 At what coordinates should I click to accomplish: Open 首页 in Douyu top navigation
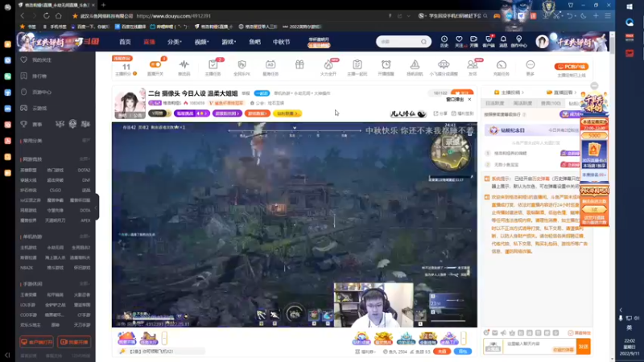click(125, 42)
